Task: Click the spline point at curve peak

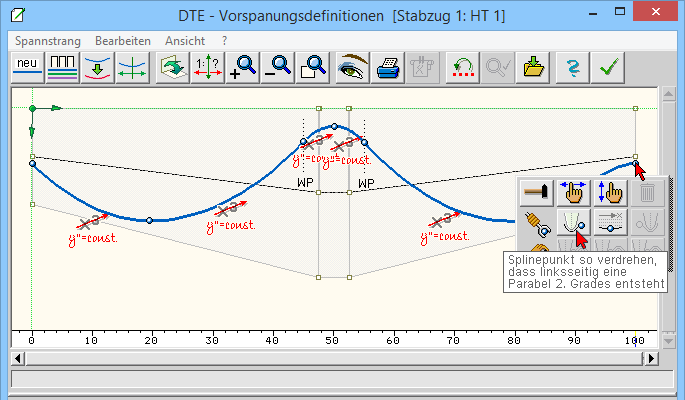Action: [x=334, y=126]
